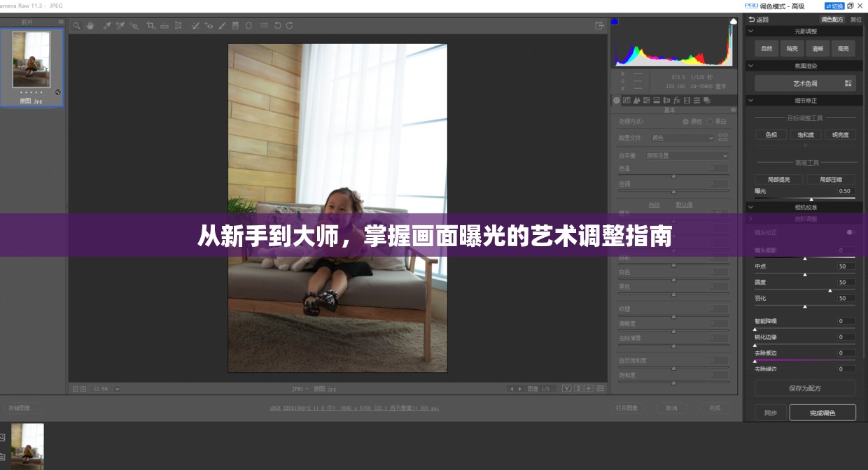Collapse the 光影调整 section

click(x=751, y=31)
